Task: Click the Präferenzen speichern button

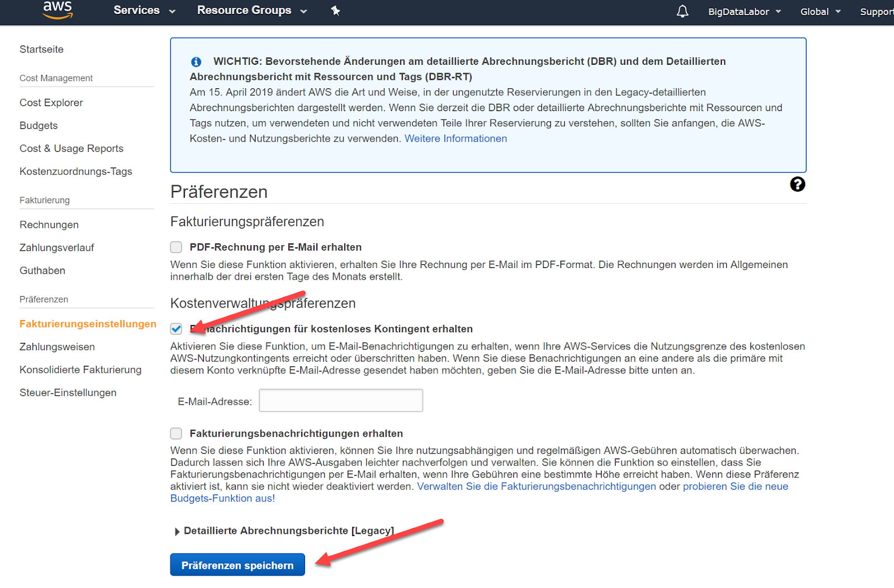Action: 237,565
